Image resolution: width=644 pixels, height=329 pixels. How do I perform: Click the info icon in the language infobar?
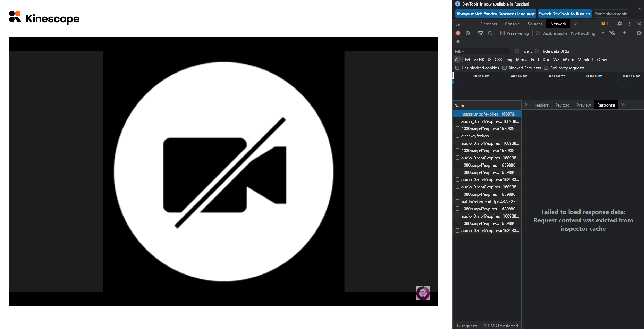458,4
